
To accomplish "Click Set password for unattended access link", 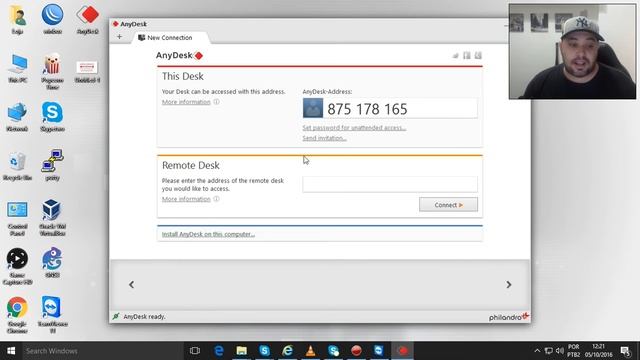I will (354, 128).
